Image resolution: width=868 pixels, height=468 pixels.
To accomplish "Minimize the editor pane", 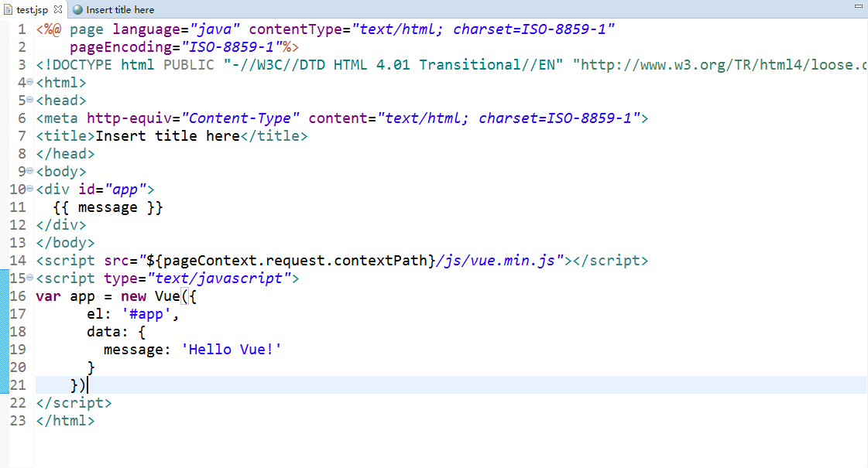I will tap(858, 6).
